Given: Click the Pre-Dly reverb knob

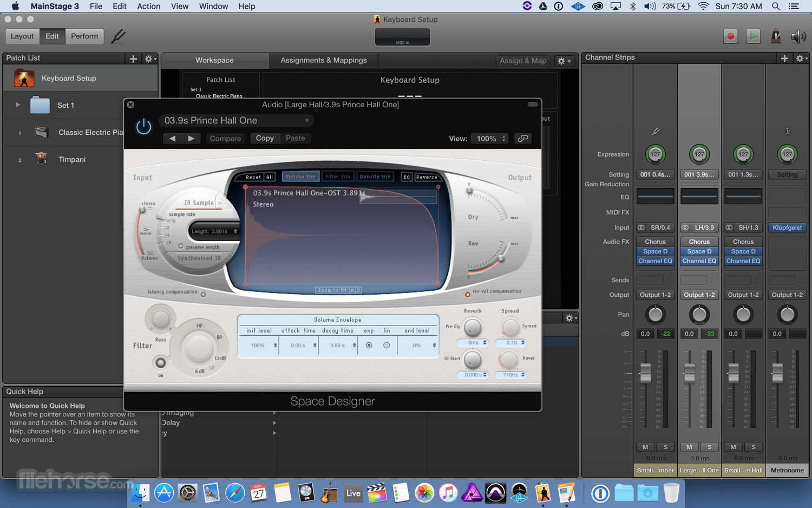Looking at the screenshot, I should tap(473, 327).
